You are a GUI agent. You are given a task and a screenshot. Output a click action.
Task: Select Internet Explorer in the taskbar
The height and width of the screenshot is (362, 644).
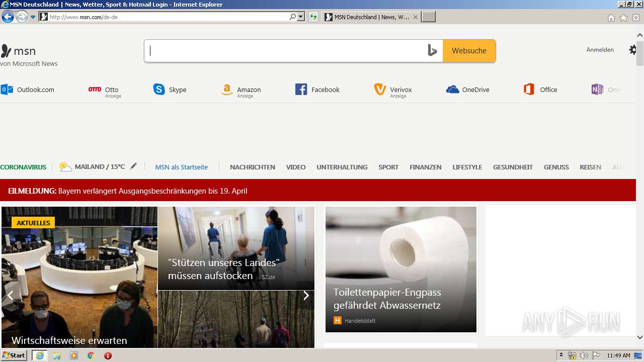point(39,355)
